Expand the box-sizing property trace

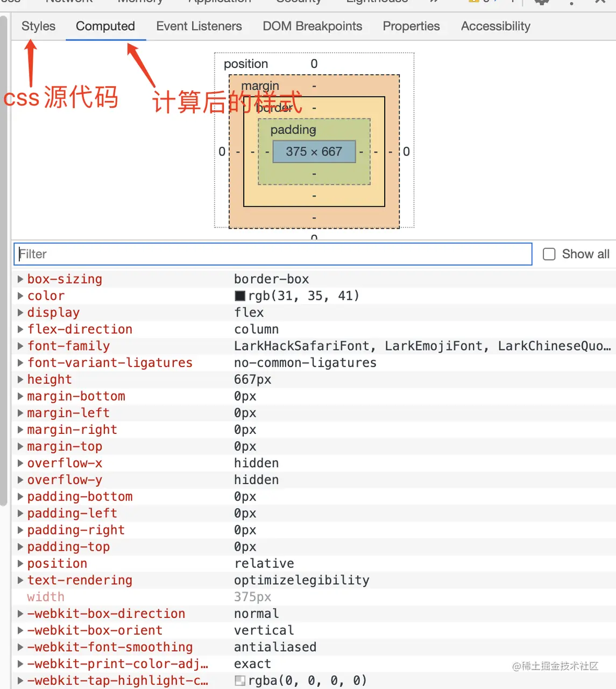point(20,279)
